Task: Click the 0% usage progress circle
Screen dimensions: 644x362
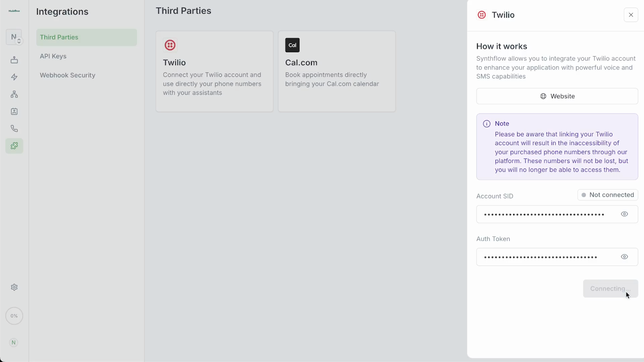Action: pyautogui.click(x=14, y=316)
